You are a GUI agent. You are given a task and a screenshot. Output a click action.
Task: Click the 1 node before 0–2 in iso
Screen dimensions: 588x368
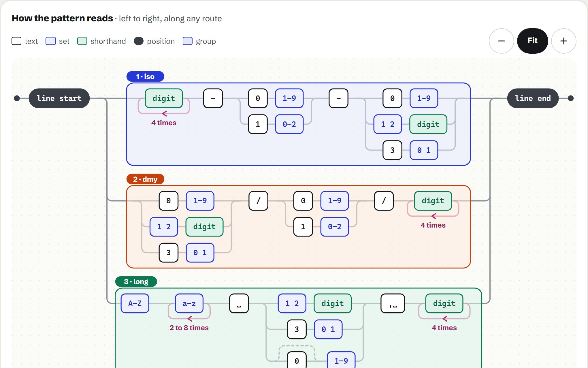[x=258, y=124]
